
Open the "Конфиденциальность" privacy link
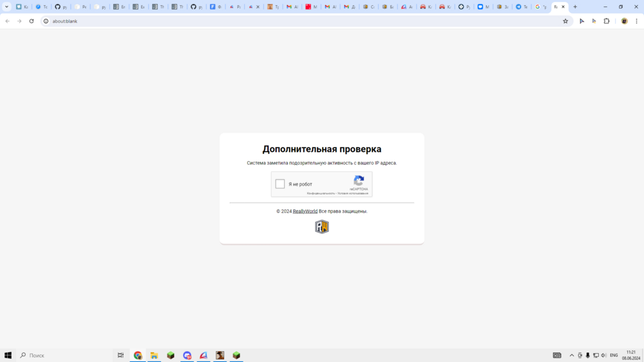[321, 193]
